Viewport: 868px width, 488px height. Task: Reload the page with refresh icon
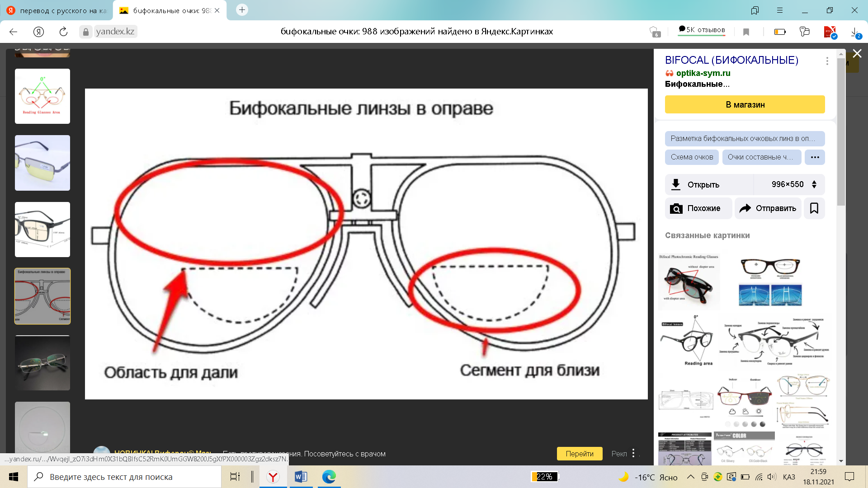(x=63, y=32)
